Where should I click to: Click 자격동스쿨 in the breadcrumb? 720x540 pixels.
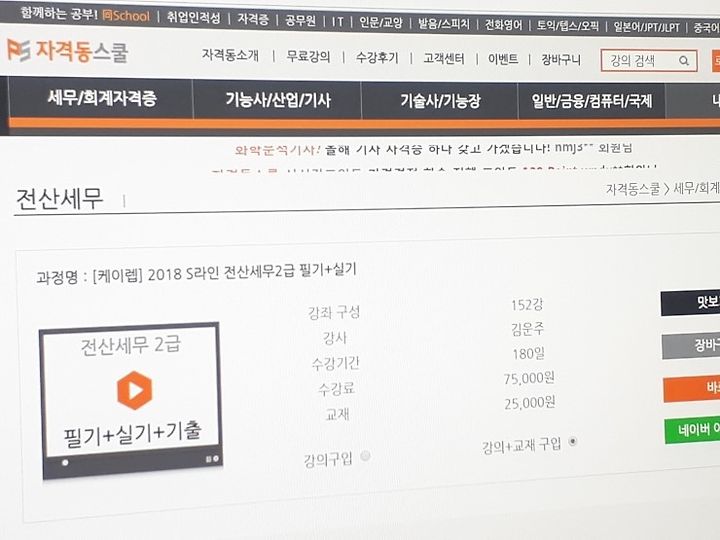(x=633, y=189)
